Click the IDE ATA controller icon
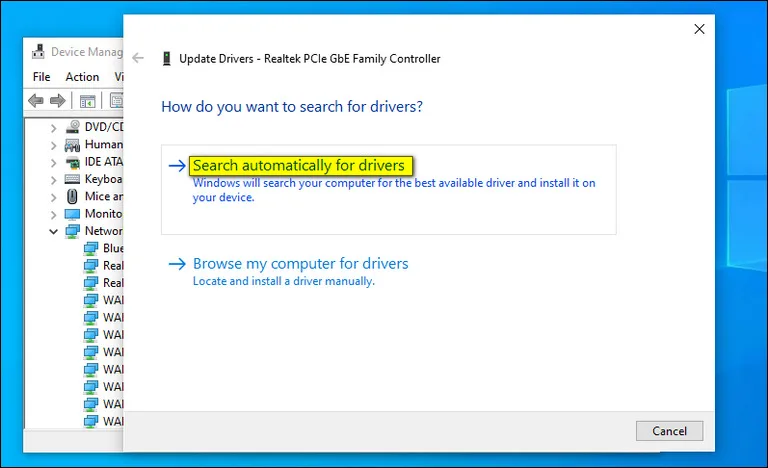Screen dimensions: 768x468 tap(72, 162)
